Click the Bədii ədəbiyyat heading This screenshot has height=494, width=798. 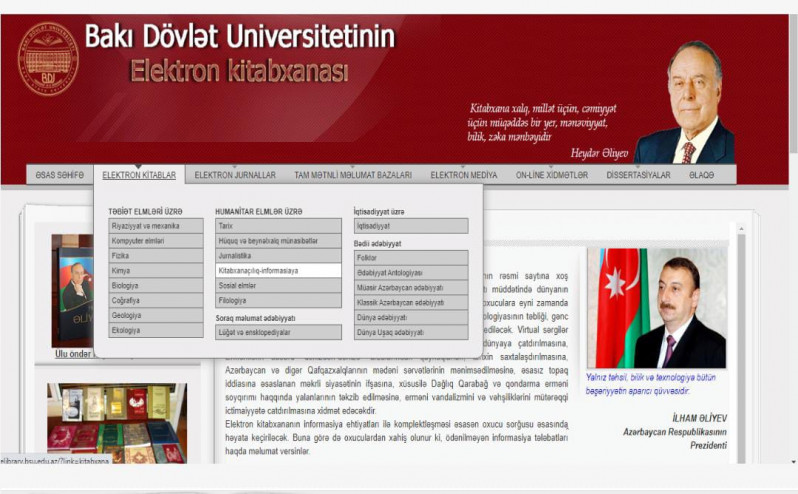(377, 244)
